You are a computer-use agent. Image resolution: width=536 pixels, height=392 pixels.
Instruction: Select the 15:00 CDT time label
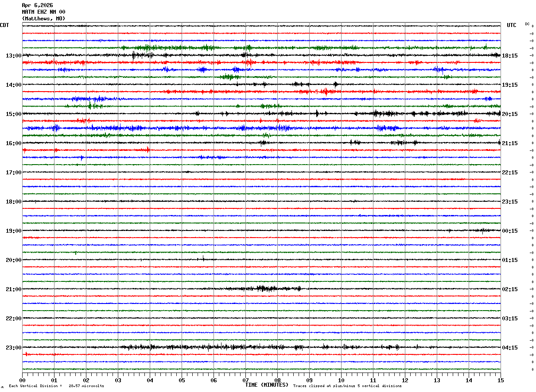coord(14,114)
